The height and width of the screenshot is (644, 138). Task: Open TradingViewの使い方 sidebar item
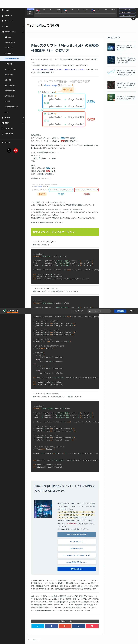click(12, 58)
